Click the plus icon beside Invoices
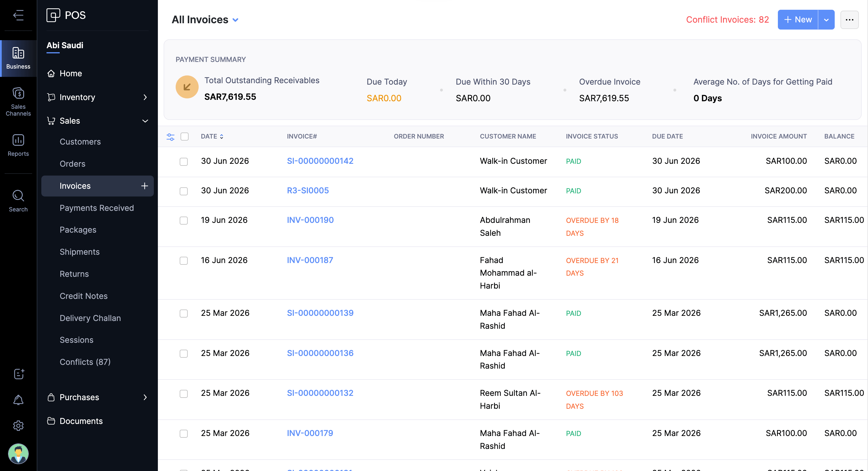 point(145,186)
